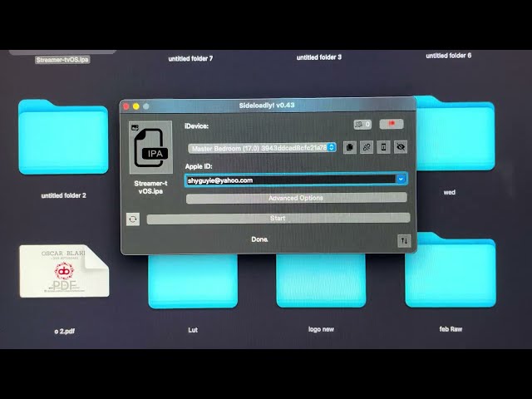Screen dimensions: 532x399
Task: Minimize the Sideloadly window with yellow button
Action: point(136,106)
